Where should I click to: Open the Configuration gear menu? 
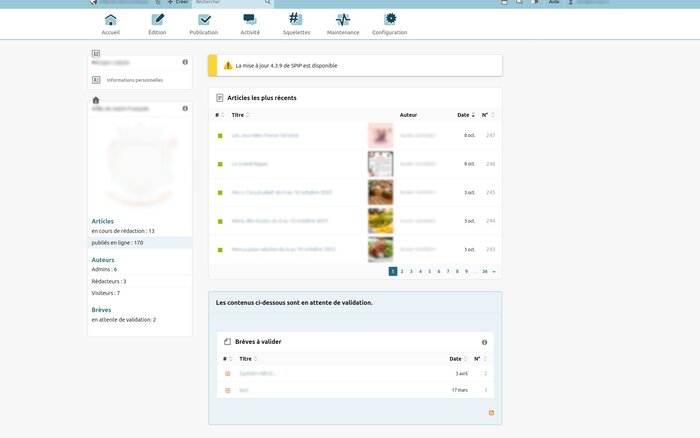coord(389,24)
